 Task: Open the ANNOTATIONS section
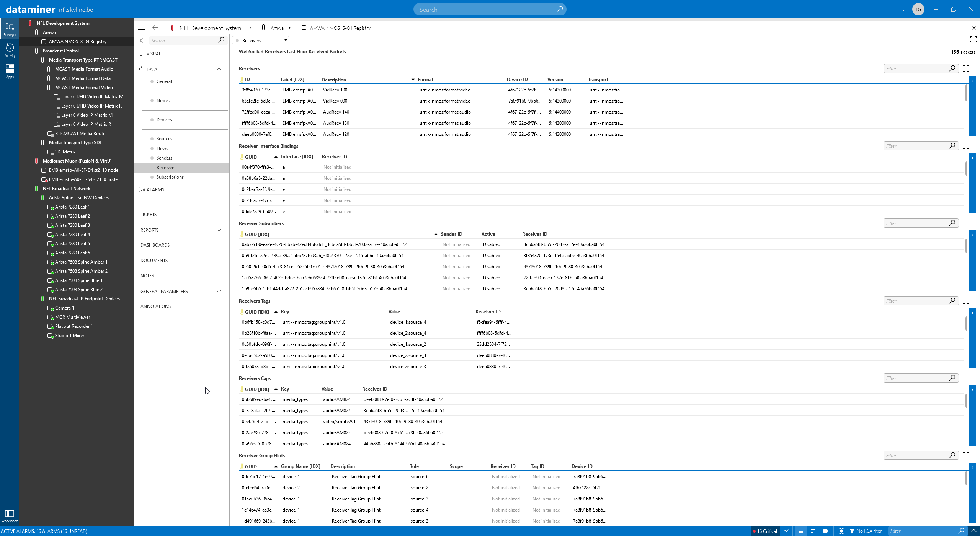[x=155, y=306]
